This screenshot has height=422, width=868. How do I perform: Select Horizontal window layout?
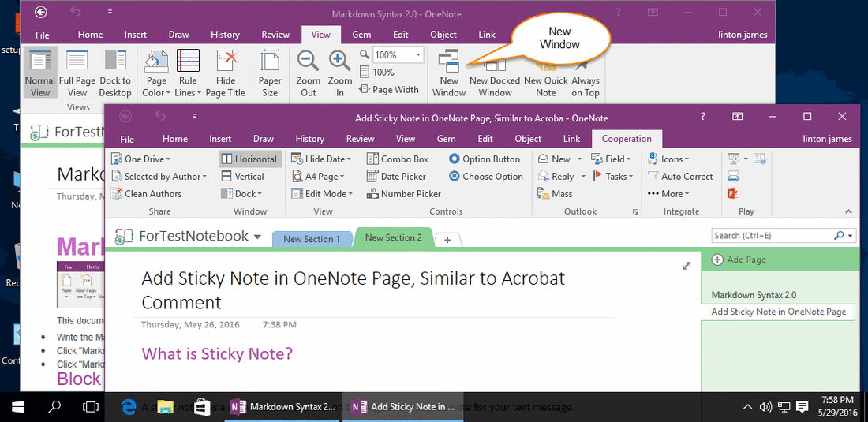pos(249,159)
